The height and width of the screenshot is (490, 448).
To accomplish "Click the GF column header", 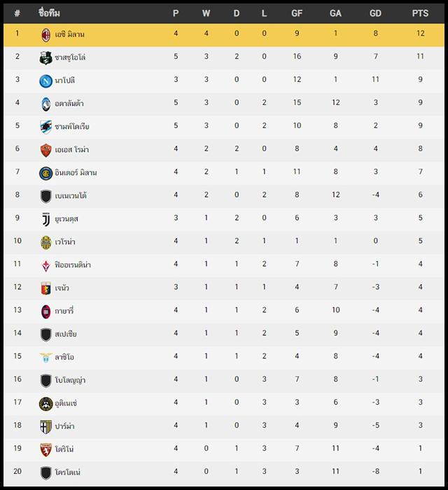I will (297, 13).
